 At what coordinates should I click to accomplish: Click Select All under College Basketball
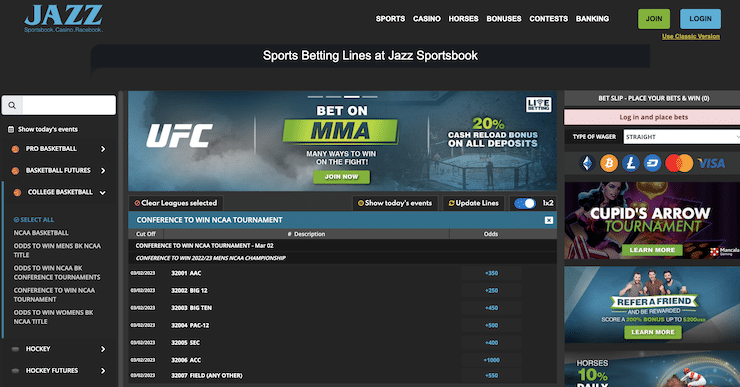click(x=34, y=220)
